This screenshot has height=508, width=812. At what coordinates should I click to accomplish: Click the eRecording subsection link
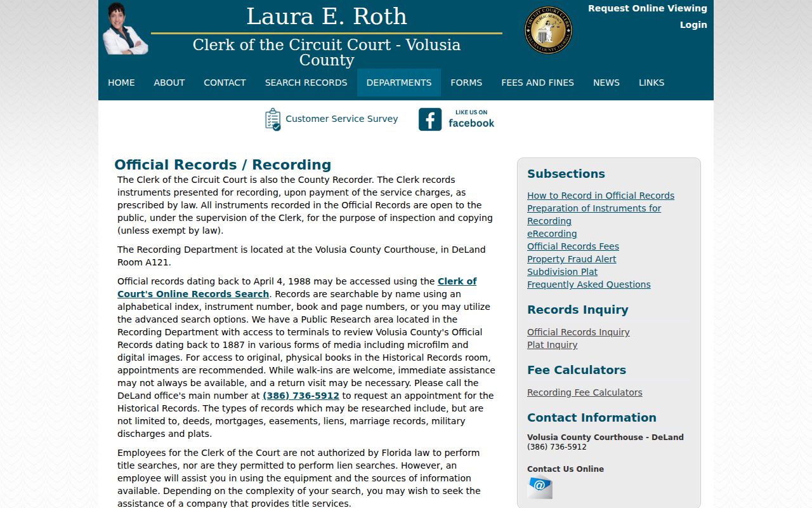pos(552,234)
